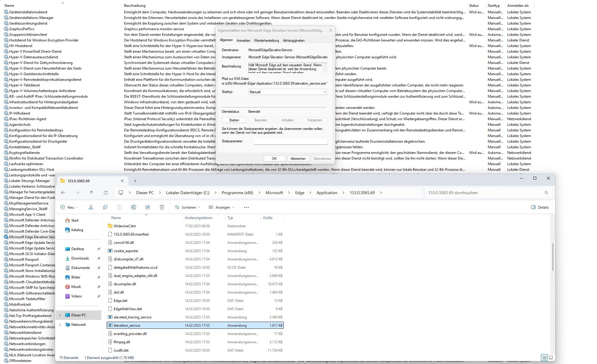The image size is (597, 364).
Task: Toggle the Details pane button
Action: click(540, 207)
